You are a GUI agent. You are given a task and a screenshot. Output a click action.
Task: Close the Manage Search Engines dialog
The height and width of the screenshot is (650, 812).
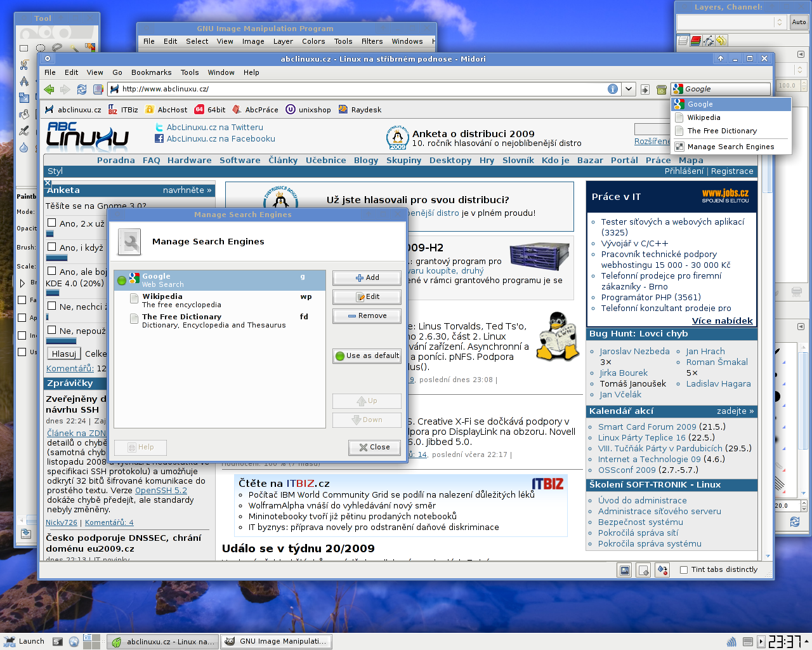pos(374,447)
